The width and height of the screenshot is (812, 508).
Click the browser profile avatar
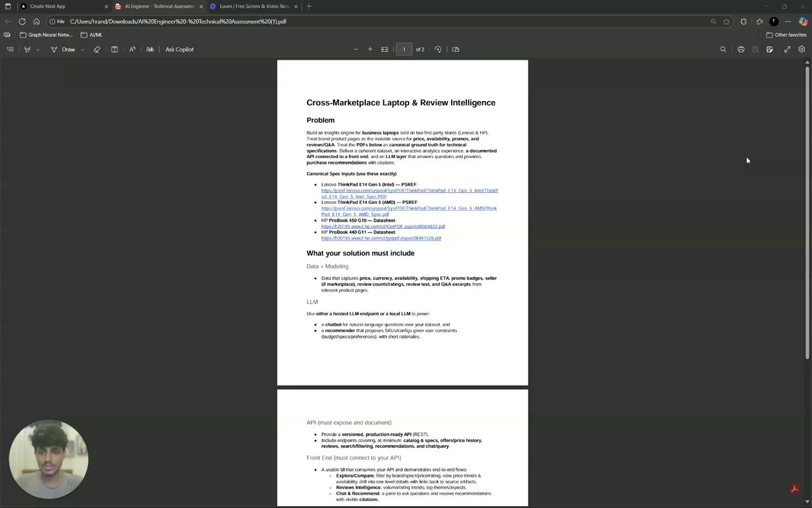773,22
